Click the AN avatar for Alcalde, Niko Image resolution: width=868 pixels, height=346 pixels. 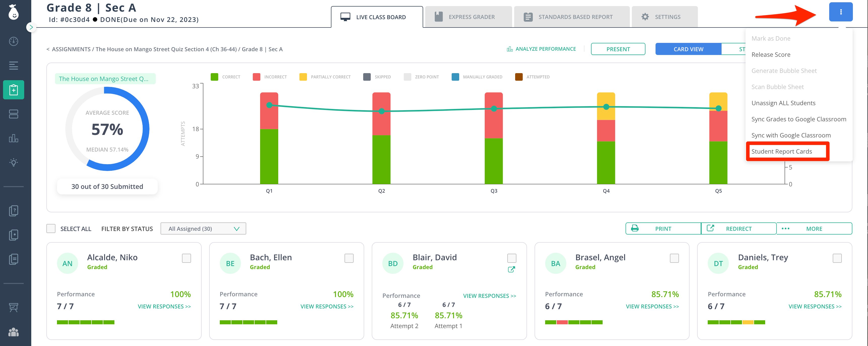pyautogui.click(x=67, y=263)
